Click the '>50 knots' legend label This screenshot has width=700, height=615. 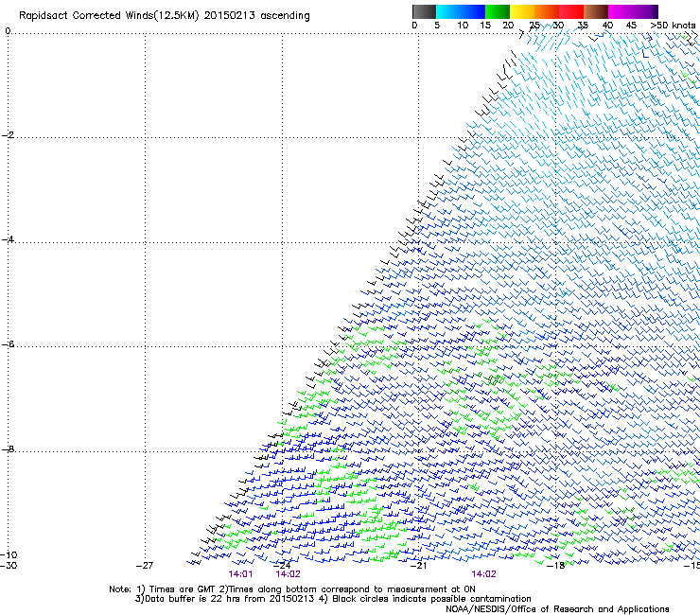(673, 26)
